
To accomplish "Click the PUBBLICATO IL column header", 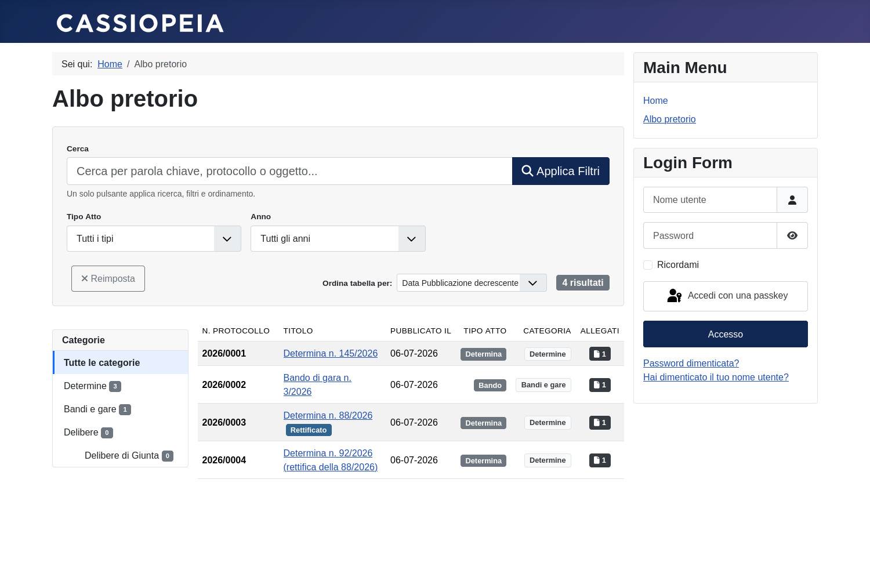I will 420,331.
